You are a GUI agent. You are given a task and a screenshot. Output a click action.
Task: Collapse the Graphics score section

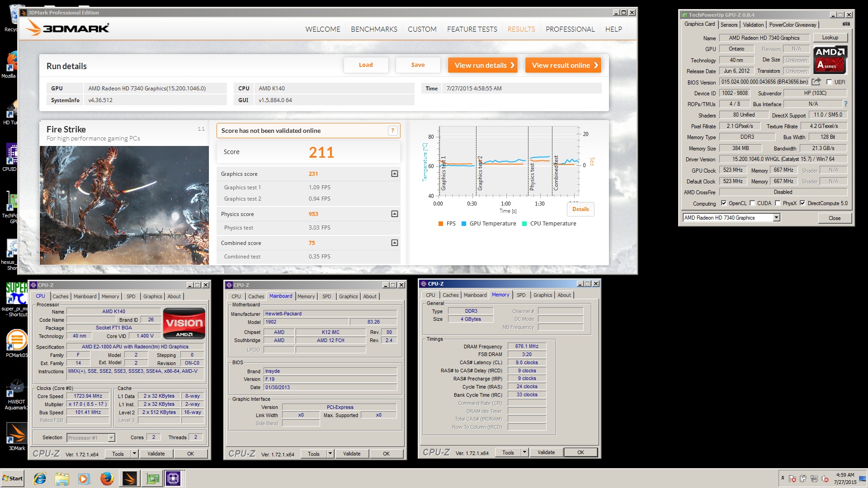click(395, 174)
